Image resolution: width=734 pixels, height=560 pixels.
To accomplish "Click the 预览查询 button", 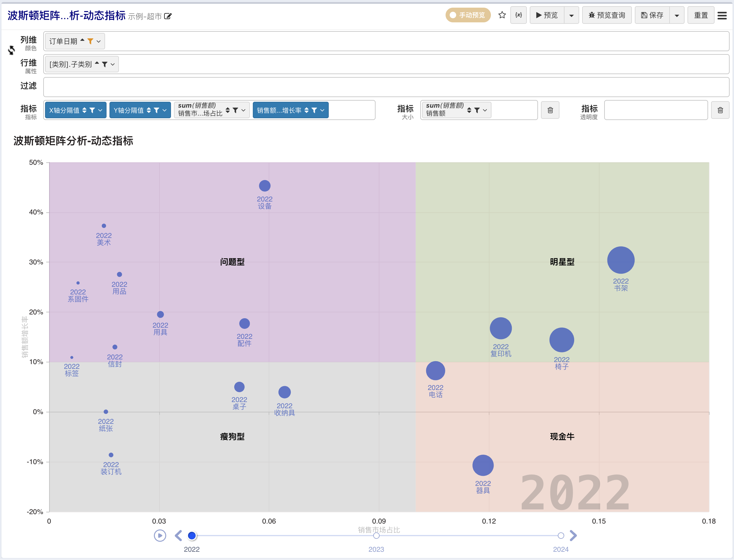I will [607, 15].
